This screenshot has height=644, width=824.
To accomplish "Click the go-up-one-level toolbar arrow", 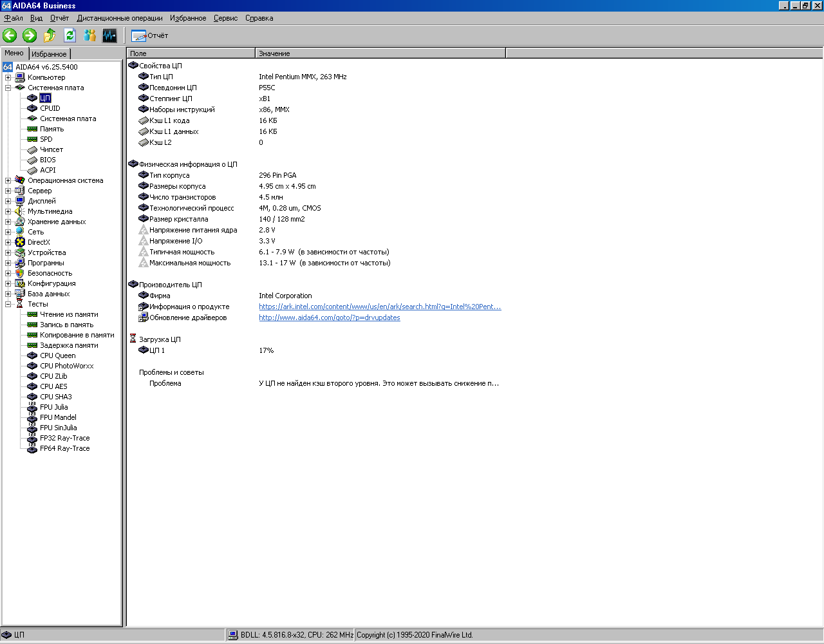I will [x=50, y=35].
